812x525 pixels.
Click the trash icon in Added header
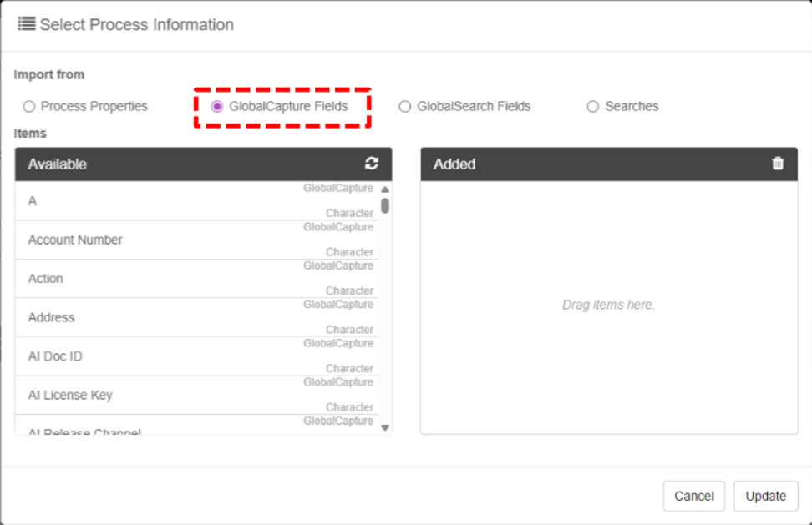[777, 164]
